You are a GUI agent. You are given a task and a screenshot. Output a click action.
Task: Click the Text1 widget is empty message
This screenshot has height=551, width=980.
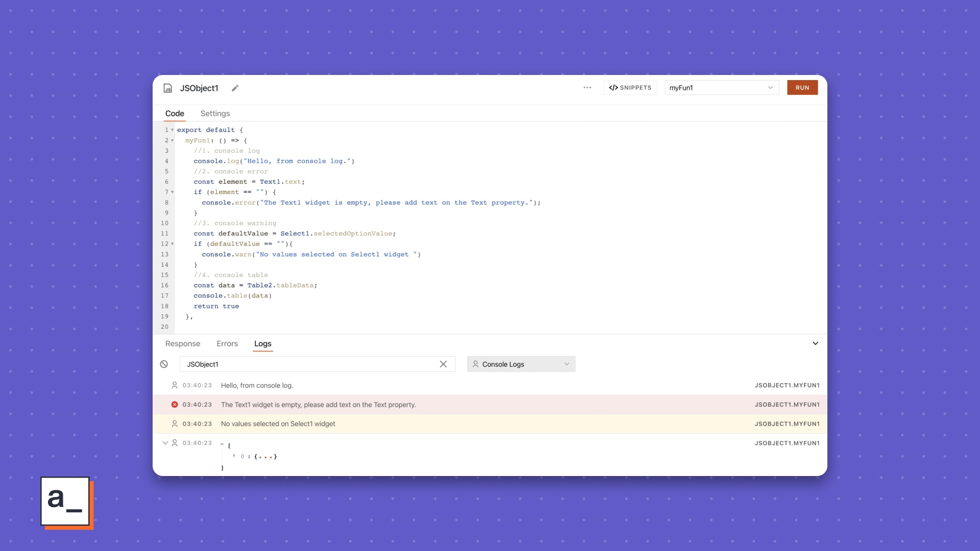pos(318,405)
